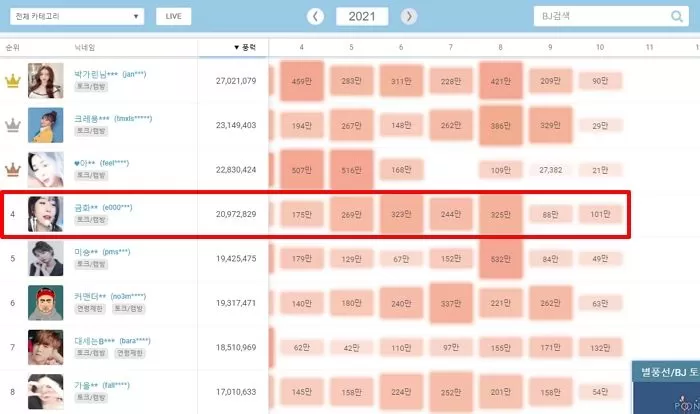This screenshot has width=700, height=414.
Task: Open the 별풍선/BJ banner panel
Action: coord(666,387)
